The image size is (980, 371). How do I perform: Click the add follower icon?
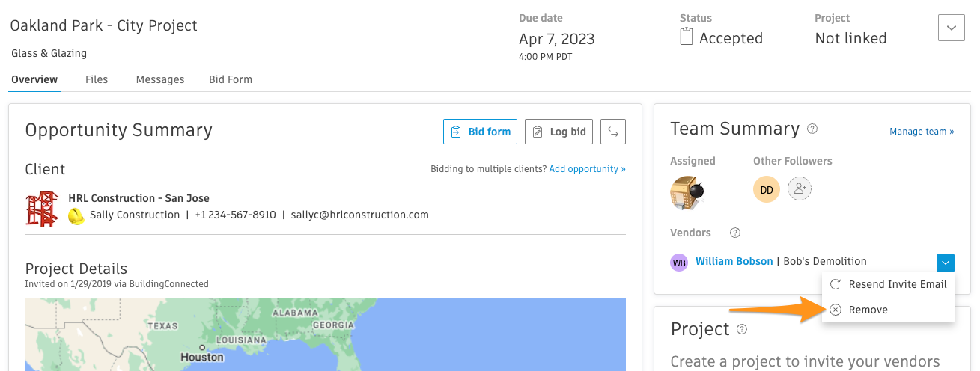(800, 189)
